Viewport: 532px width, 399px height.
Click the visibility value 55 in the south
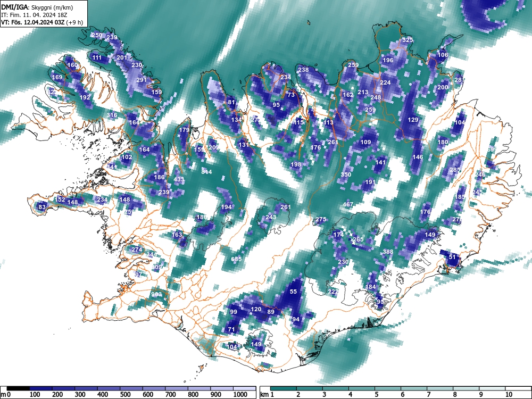point(294,292)
